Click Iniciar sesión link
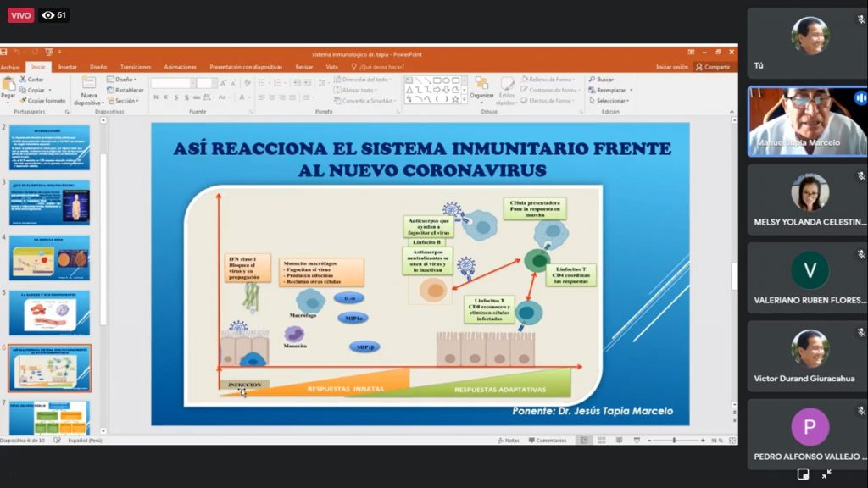Screen dimensions: 868x488 [672, 67]
